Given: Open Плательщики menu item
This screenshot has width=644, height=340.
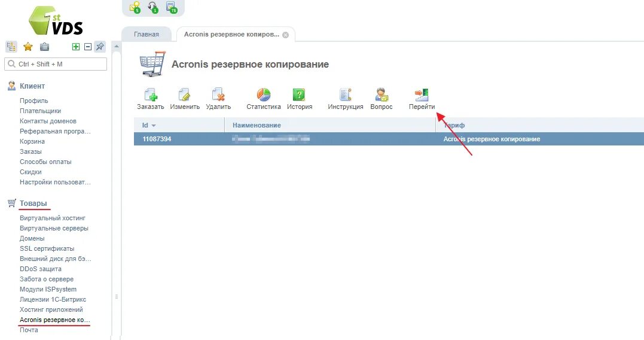Looking at the screenshot, I should (x=40, y=111).
